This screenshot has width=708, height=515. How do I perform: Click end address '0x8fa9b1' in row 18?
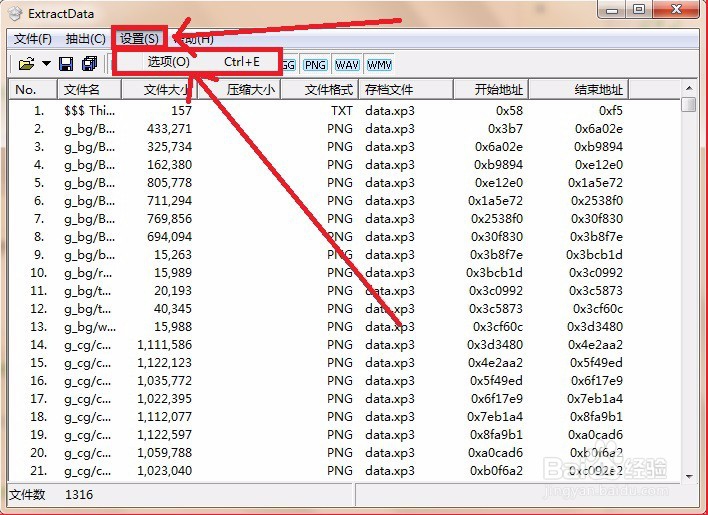click(x=596, y=417)
